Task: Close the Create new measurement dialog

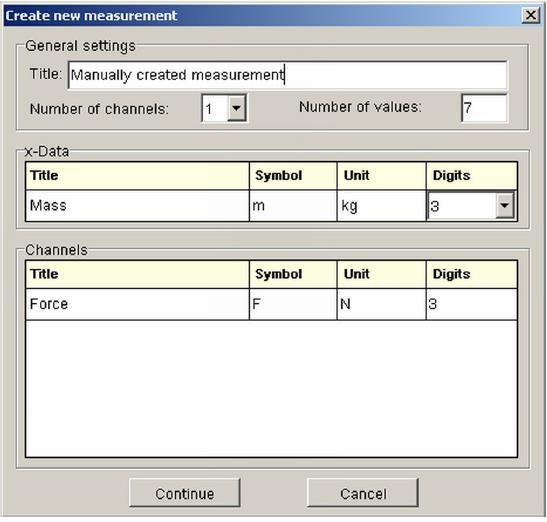Action: click(531, 15)
